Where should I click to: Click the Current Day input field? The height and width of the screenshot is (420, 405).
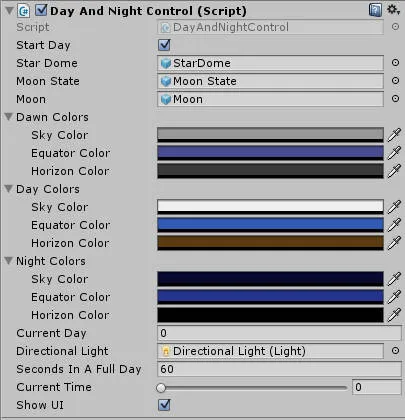[x=279, y=333]
